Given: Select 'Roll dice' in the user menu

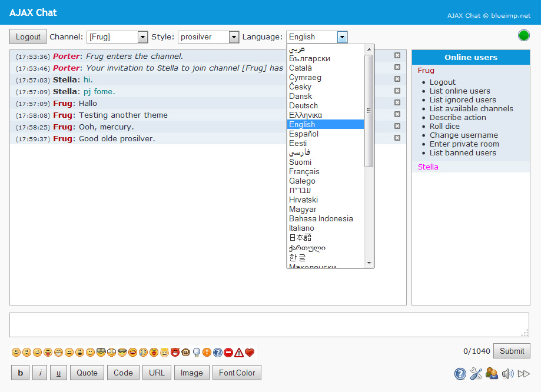Looking at the screenshot, I should [x=444, y=126].
